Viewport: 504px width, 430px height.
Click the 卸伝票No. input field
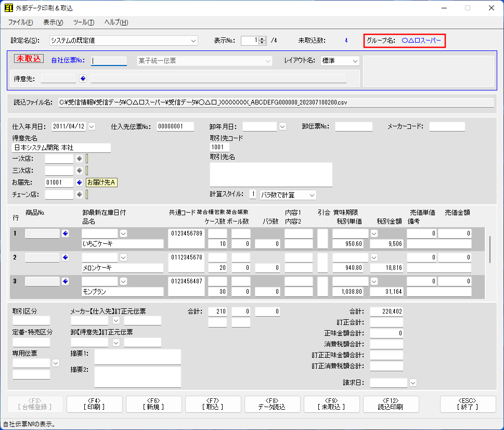(x=354, y=126)
